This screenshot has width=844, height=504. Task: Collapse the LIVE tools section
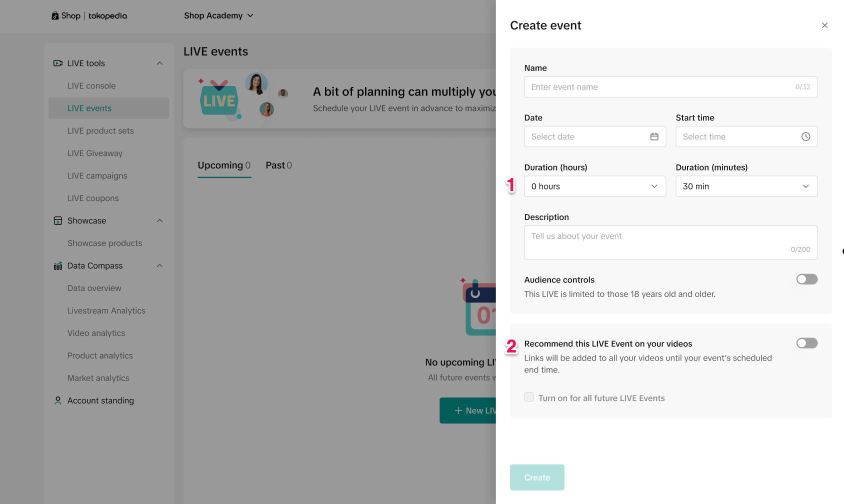coord(160,63)
